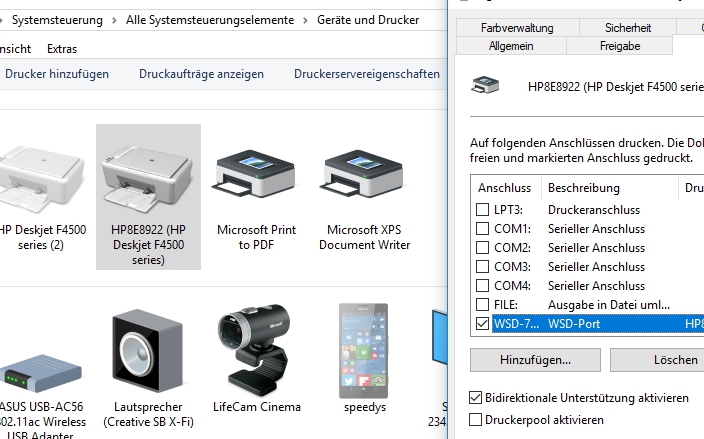Enable Druckerpool aktivieren checkbox
704x439 pixels.
tap(475, 420)
